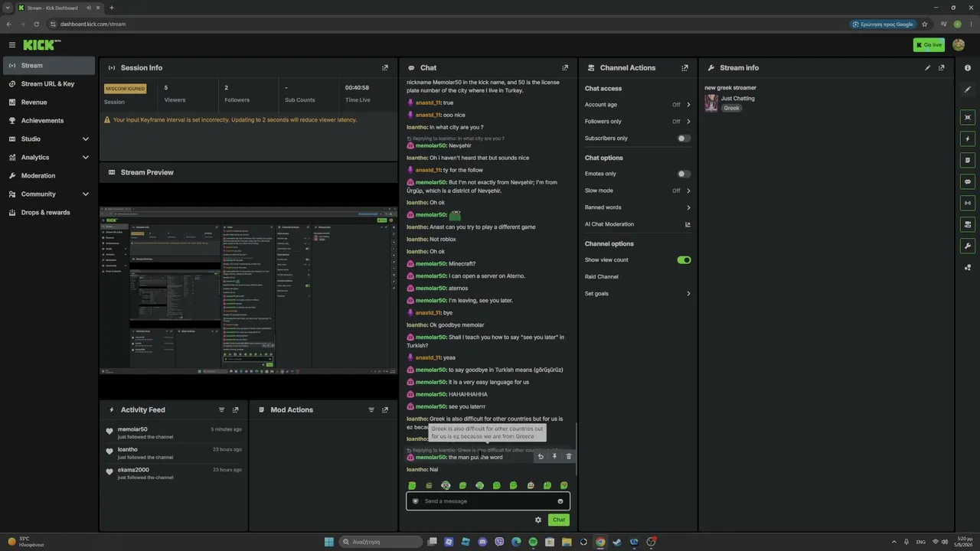The height and width of the screenshot is (551, 980).
Task: Pop out the Channel Actions panel
Action: 684,68
